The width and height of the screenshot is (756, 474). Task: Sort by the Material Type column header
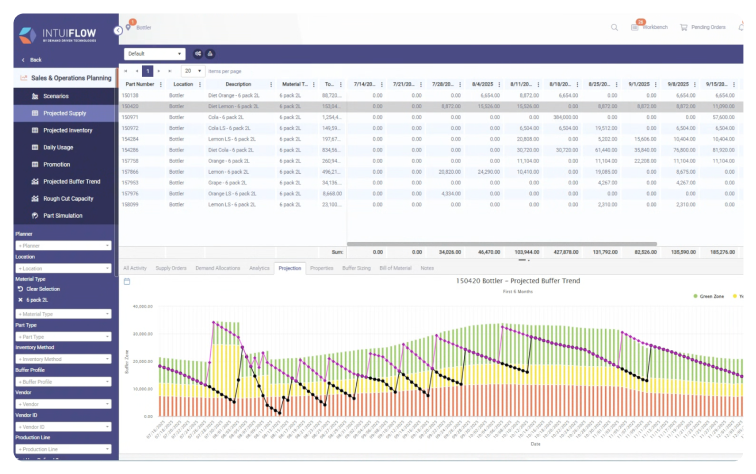295,84
